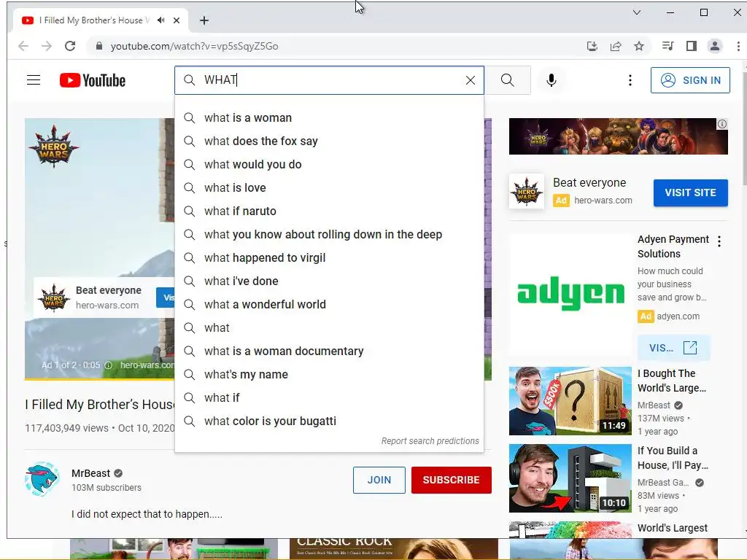Click the address bar URL
Image resolution: width=747 pixels, height=560 pixels.
pos(194,46)
